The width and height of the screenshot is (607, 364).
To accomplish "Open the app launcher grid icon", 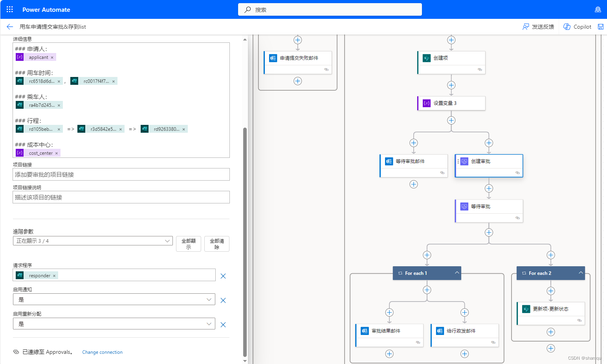I will (9, 9).
